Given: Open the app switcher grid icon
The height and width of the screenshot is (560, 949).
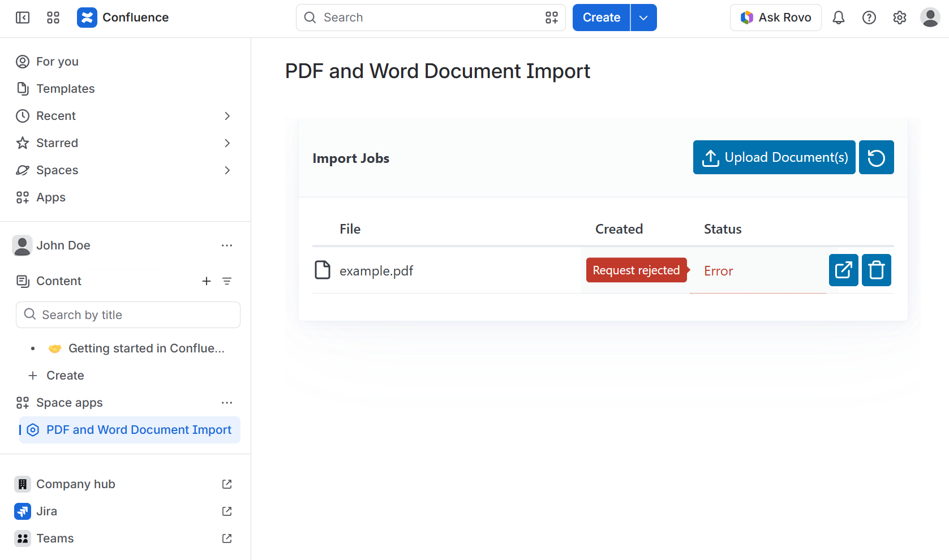Looking at the screenshot, I should (x=53, y=18).
